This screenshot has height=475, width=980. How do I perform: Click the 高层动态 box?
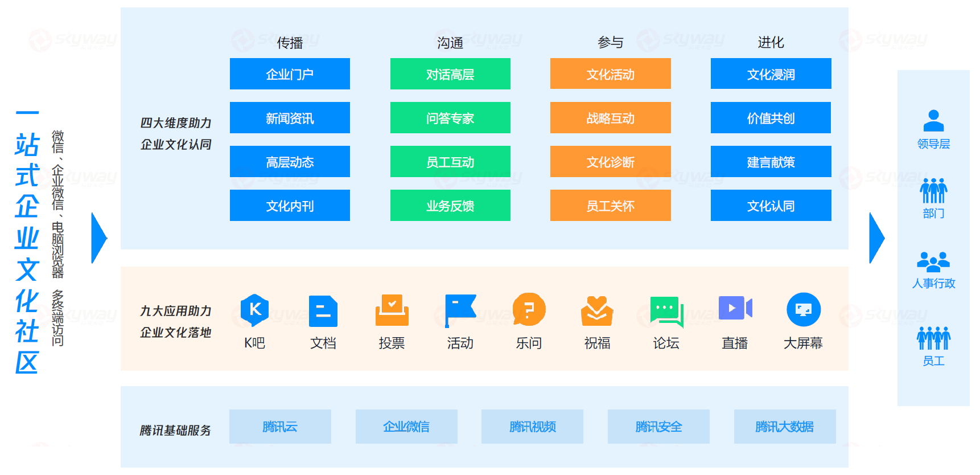[290, 162]
